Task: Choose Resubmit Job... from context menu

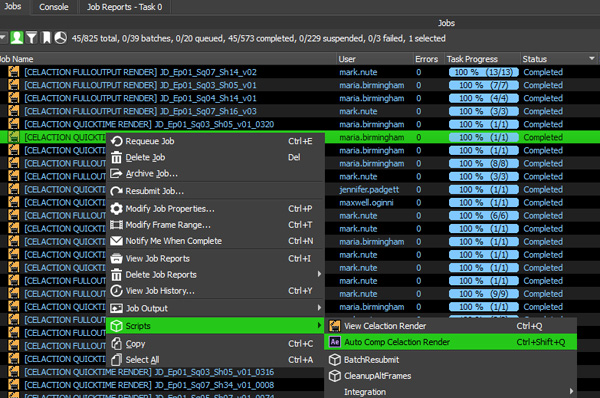Action: pos(215,191)
